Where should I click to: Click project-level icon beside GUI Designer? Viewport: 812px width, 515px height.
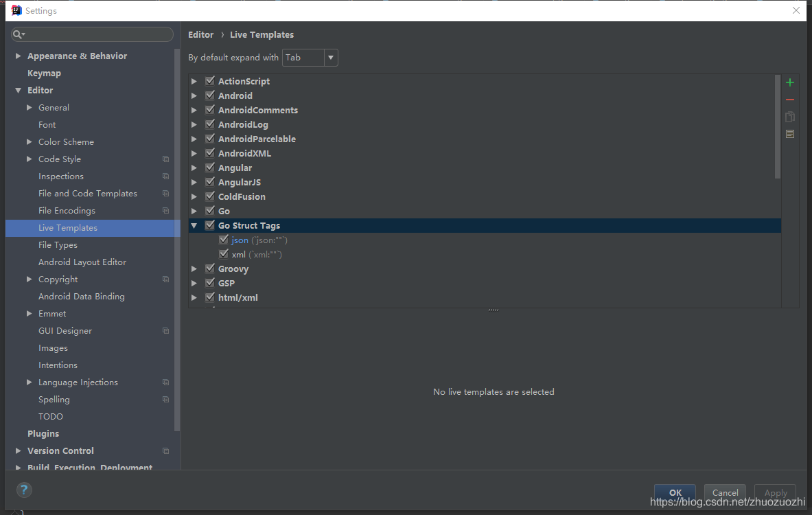pyautogui.click(x=165, y=330)
